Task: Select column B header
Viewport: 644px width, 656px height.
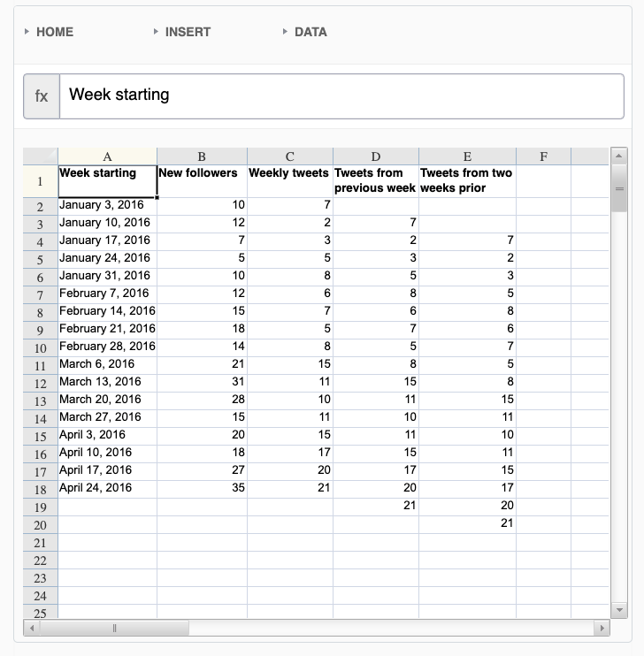Action: click(x=202, y=156)
